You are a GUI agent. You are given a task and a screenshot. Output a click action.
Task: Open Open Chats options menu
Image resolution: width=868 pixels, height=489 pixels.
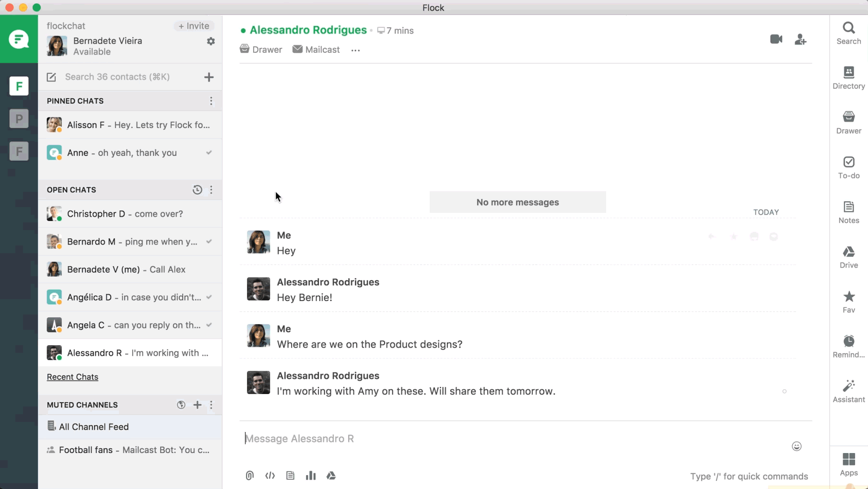click(211, 190)
